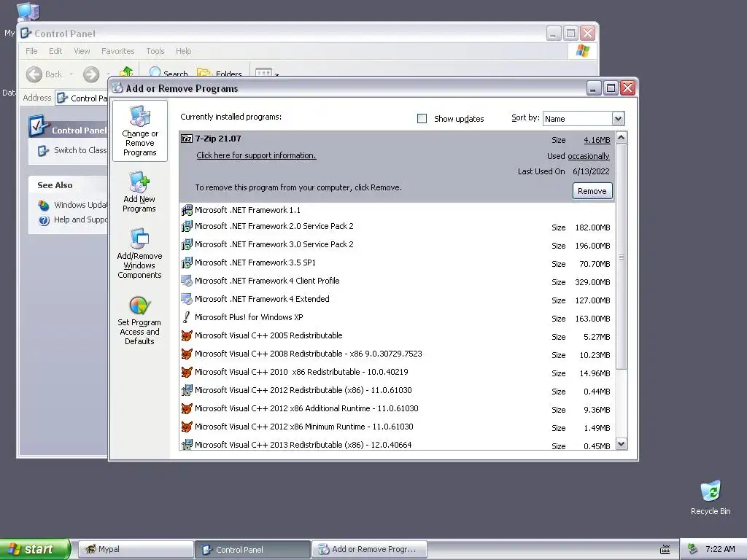This screenshot has width=747, height=560.
Task: Click the 7-Zip 21.07 program icon
Action: click(187, 139)
